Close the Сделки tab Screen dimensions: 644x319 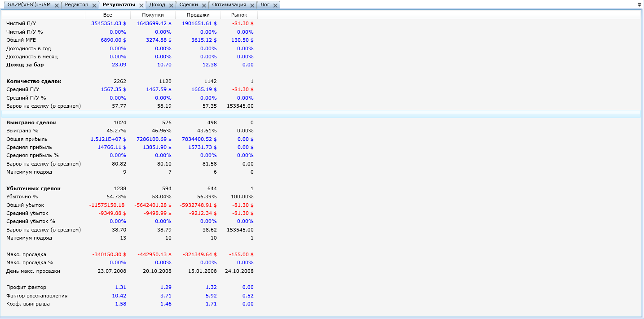click(203, 5)
